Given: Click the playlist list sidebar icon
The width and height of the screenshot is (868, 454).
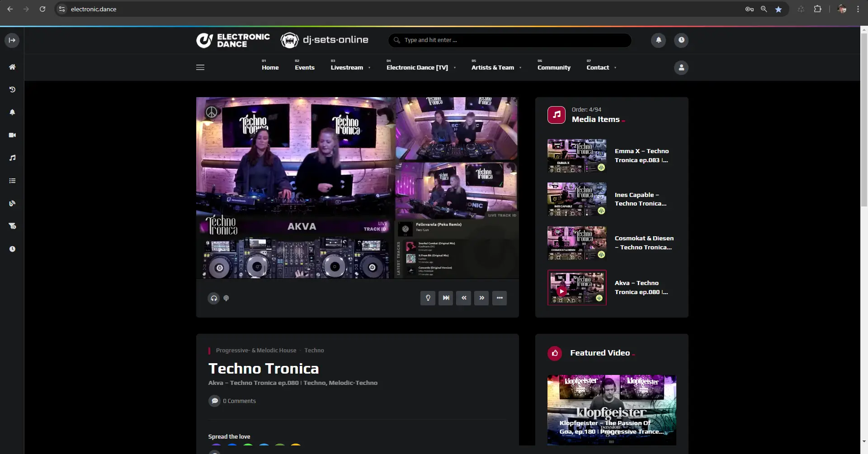Looking at the screenshot, I should [x=12, y=181].
